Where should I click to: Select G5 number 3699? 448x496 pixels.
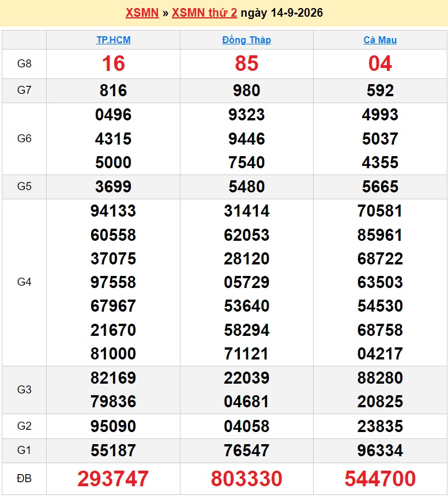click(114, 187)
